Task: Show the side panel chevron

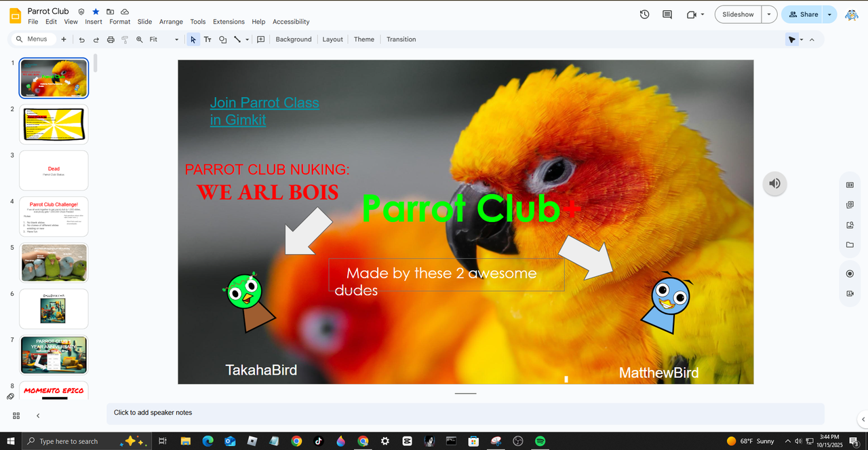Action: click(862, 419)
